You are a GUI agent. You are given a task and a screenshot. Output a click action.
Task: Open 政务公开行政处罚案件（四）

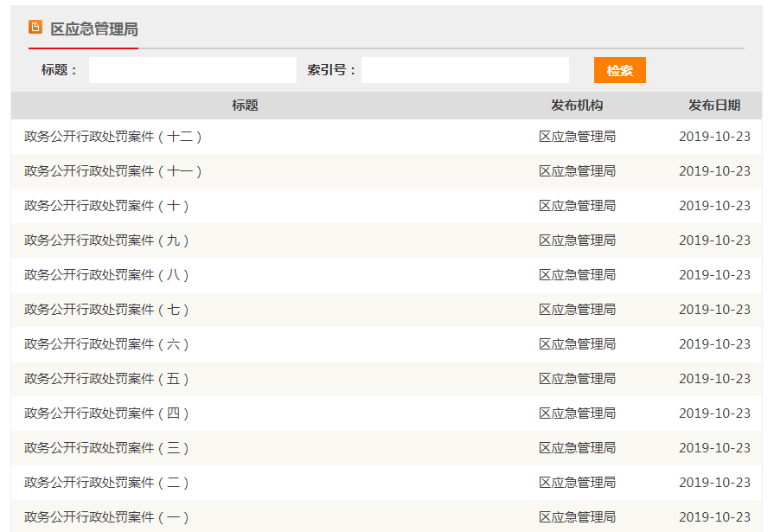click(x=106, y=413)
